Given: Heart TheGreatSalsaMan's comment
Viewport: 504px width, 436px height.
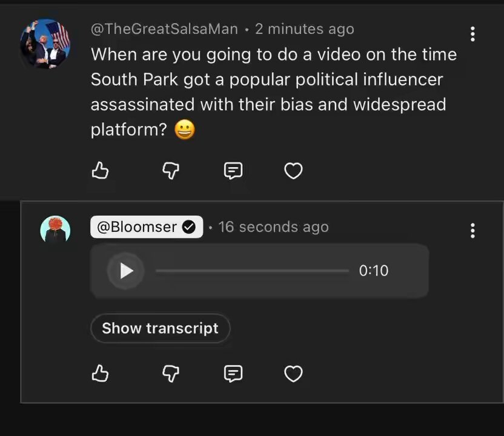Looking at the screenshot, I should 293,171.
